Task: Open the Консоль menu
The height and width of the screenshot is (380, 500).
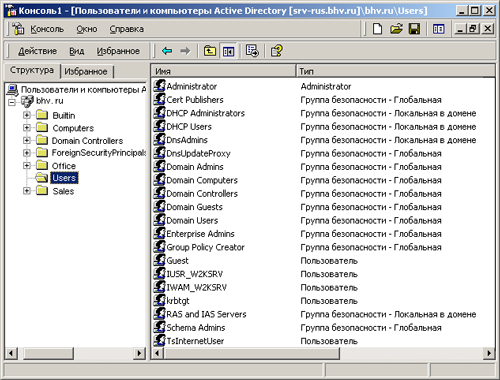Action: coord(47,29)
